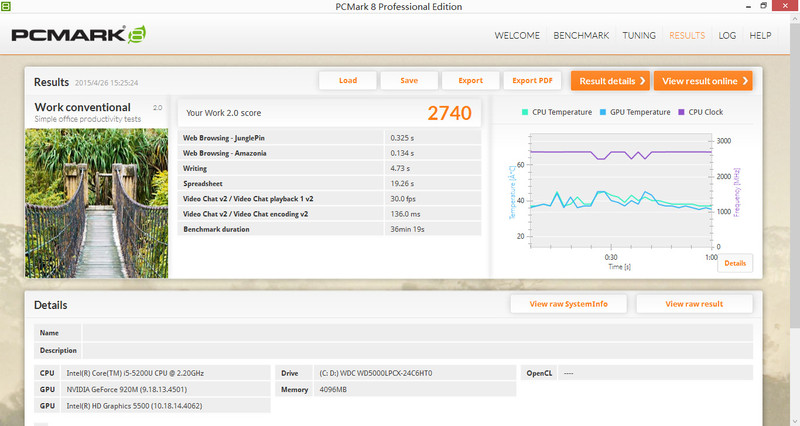Click the Save result button
800x426 pixels.
click(409, 81)
